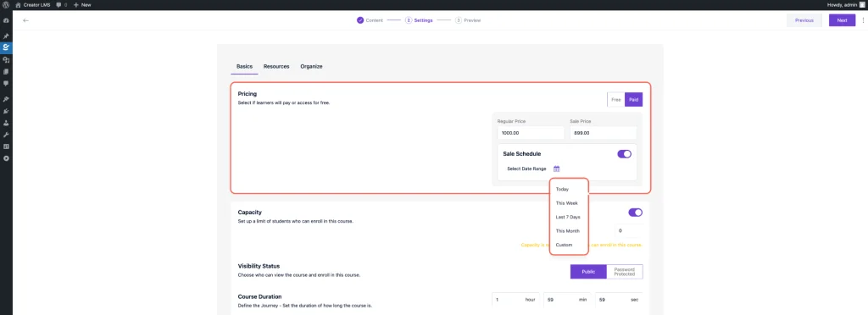Open comments bubble in admin bar
The width and height of the screenshot is (868, 315).
(x=58, y=4)
